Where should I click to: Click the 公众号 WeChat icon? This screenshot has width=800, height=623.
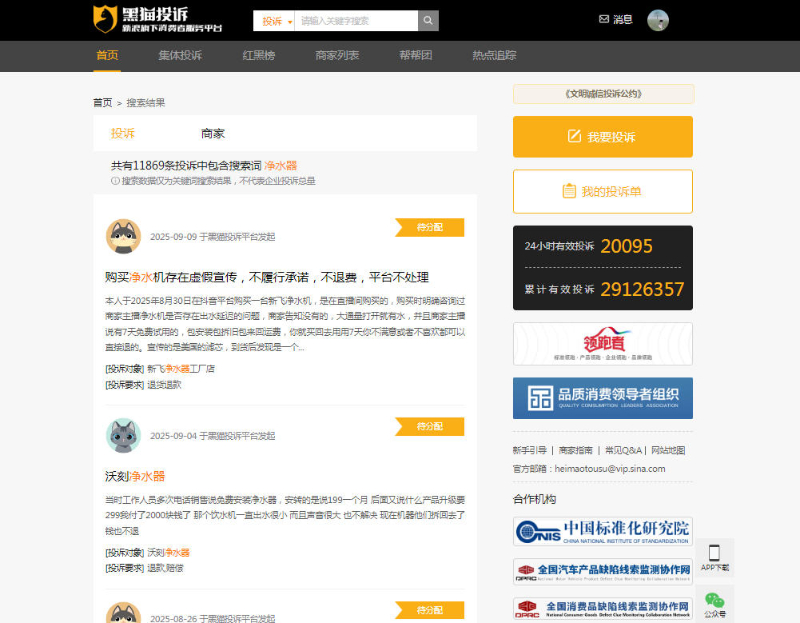(714, 600)
